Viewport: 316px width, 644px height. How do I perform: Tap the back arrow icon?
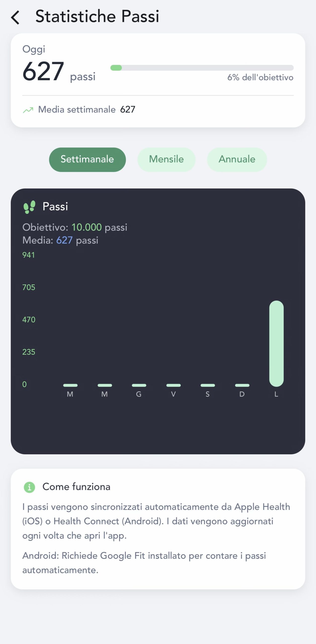[x=15, y=17]
